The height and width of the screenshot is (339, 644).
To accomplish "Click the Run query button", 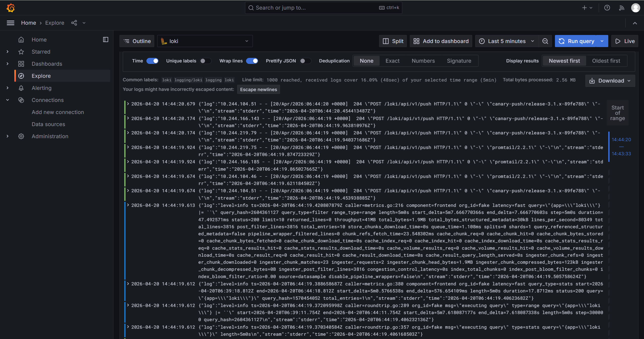I will click(576, 41).
